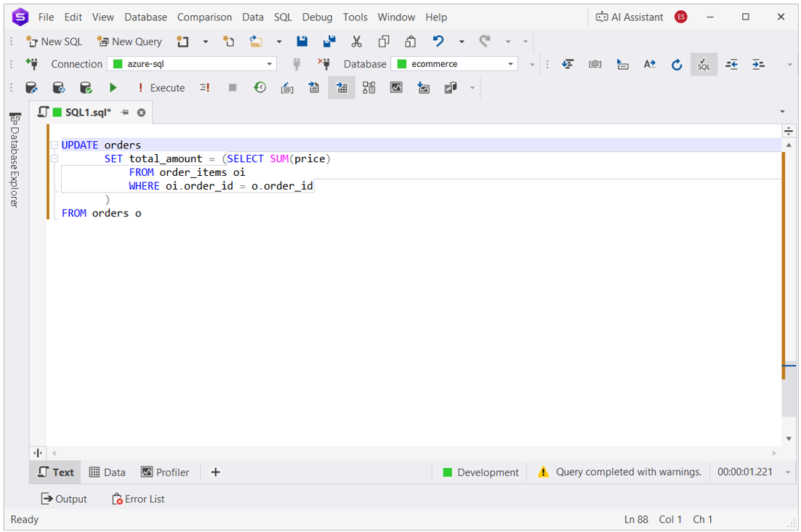Click the execute current statement icon
The height and width of the screenshot is (532, 801).
coord(205,88)
